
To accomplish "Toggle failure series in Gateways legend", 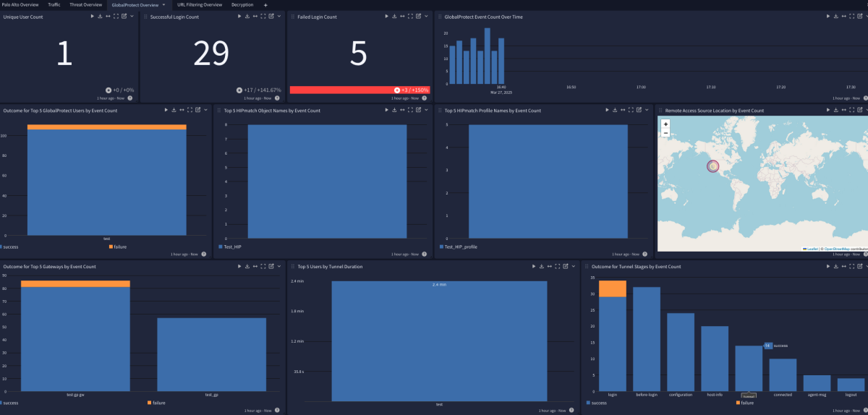I will point(157,402).
